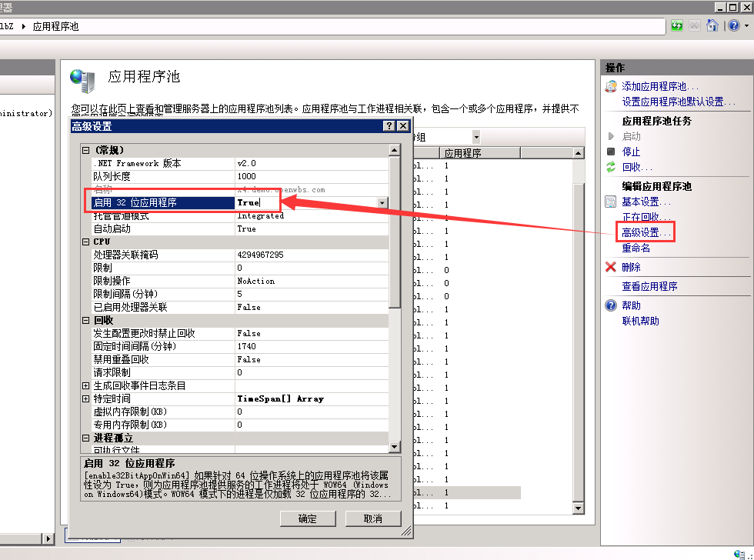This screenshot has width=754, height=560.
Task: Click the 添加应用程序池 icon in the actions pane
Action: [x=610, y=86]
